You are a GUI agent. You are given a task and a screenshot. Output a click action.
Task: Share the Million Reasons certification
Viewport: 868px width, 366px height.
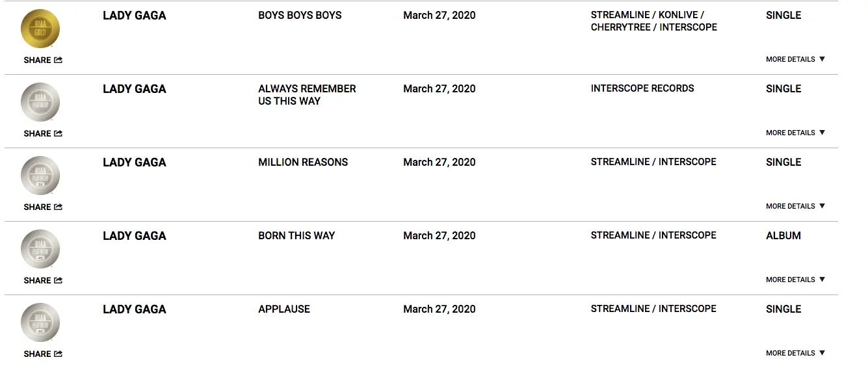43,207
